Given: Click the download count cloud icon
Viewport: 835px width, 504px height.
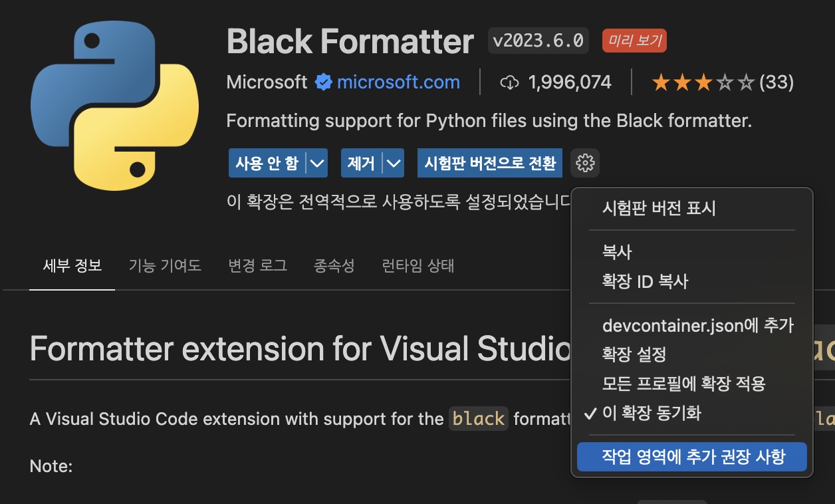Looking at the screenshot, I should [509, 82].
